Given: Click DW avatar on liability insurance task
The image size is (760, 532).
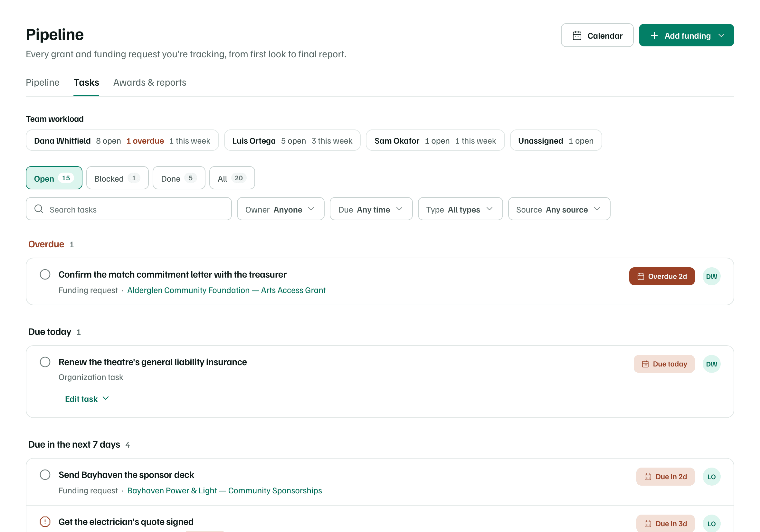Looking at the screenshot, I should [711, 364].
